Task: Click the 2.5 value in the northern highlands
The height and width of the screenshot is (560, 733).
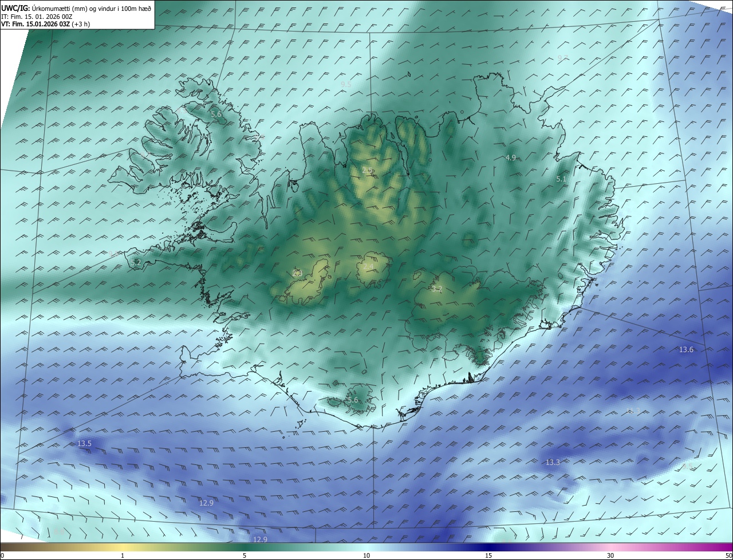Action: coord(368,170)
